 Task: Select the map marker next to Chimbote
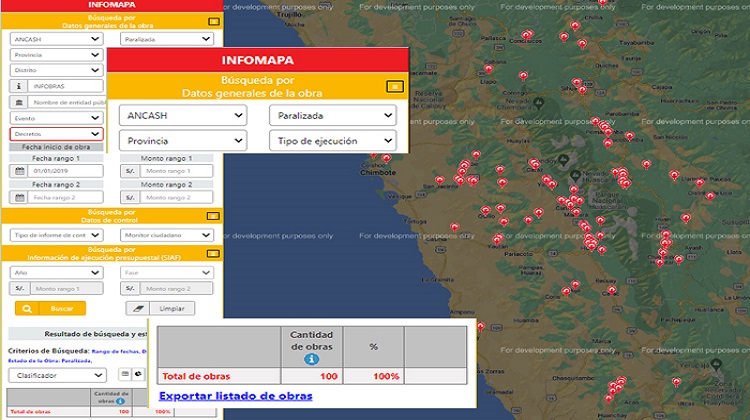tap(386, 158)
